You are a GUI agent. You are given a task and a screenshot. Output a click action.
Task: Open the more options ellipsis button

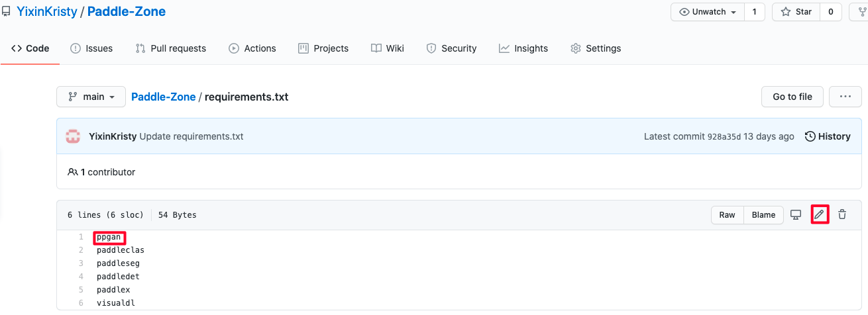(845, 97)
